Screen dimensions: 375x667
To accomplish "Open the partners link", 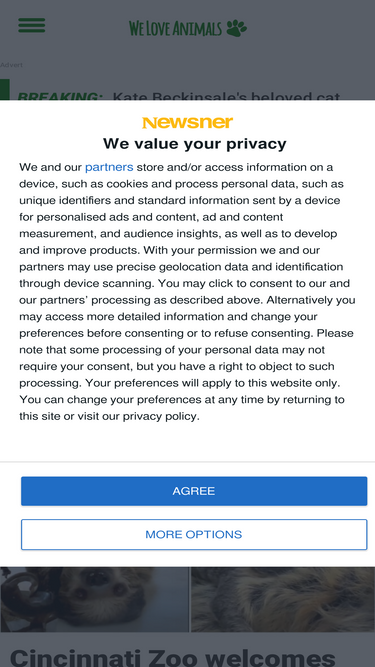I will pyautogui.click(x=109, y=167).
